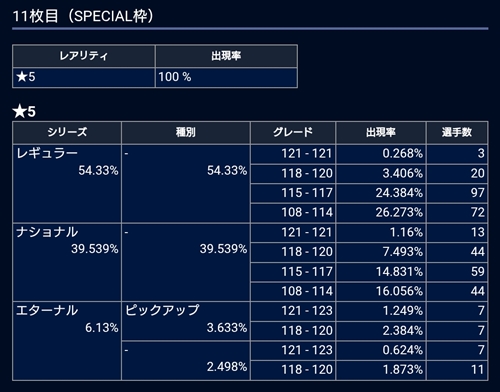Click the グレード column header
Viewport: 500px width, 392px height.
click(293, 132)
